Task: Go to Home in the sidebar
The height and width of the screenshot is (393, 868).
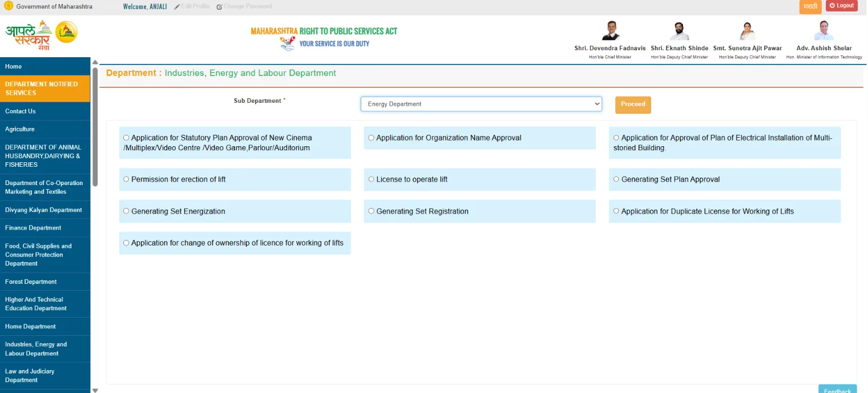Action: (45, 66)
